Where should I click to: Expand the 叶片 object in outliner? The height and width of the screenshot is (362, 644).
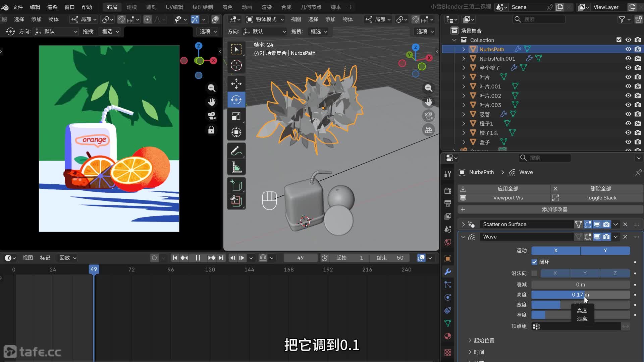coord(464,77)
